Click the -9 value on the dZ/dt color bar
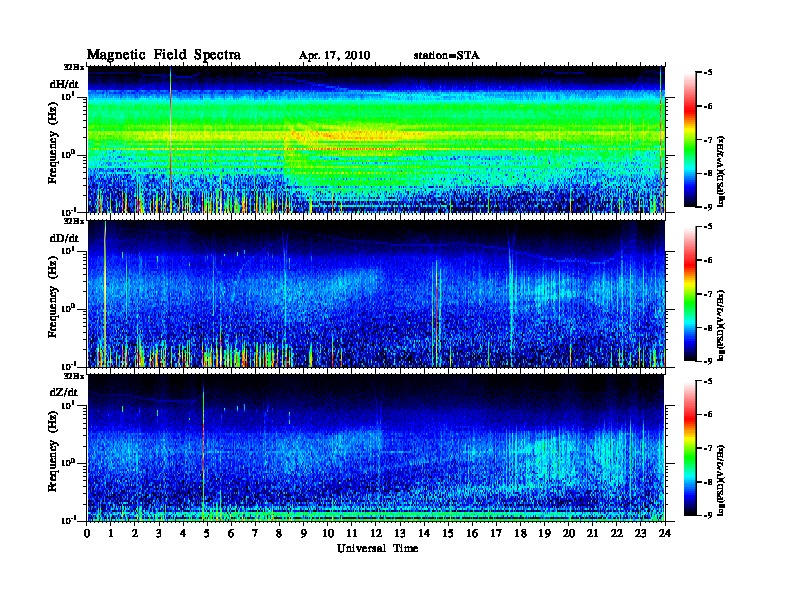Image resolution: width=792 pixels, height=612 pixels. pos(708,515)
